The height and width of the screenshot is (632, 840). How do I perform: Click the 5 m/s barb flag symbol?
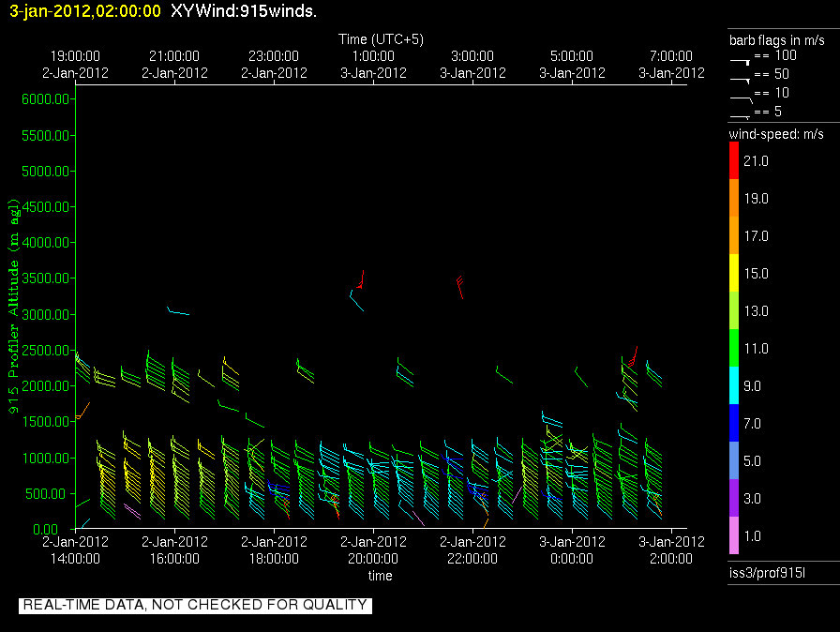[741, 114]
